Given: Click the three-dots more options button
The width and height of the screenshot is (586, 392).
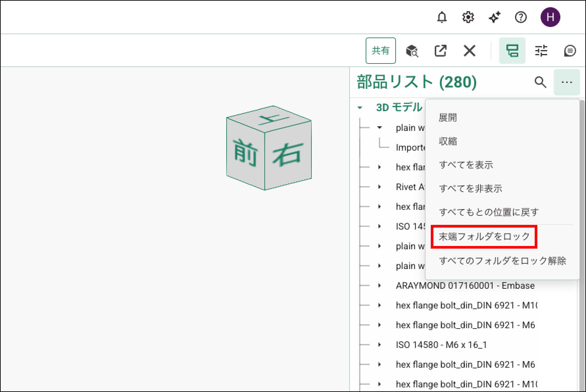Looking at the screenshot, I should tap(567, 82).
